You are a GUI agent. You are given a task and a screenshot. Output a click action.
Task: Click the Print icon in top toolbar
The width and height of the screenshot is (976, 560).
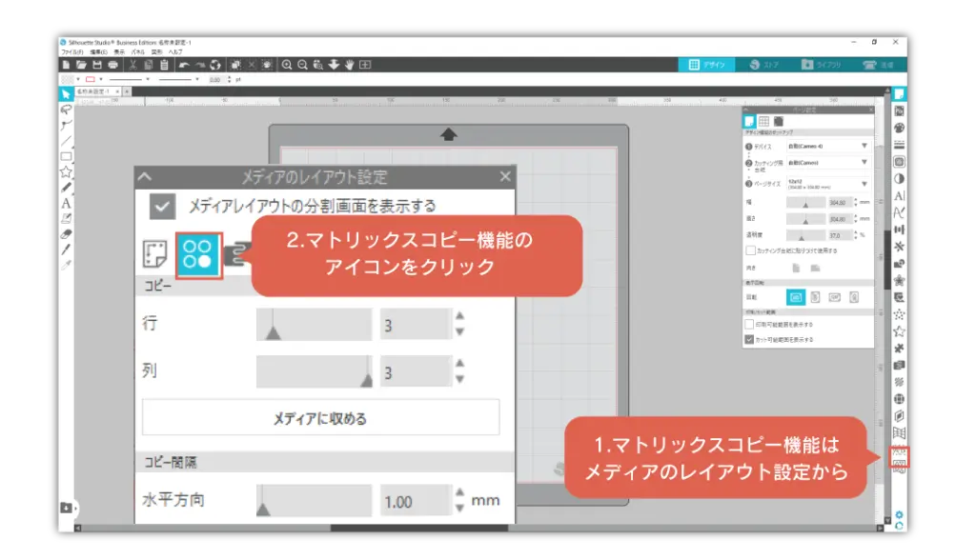tap(113, 65)
